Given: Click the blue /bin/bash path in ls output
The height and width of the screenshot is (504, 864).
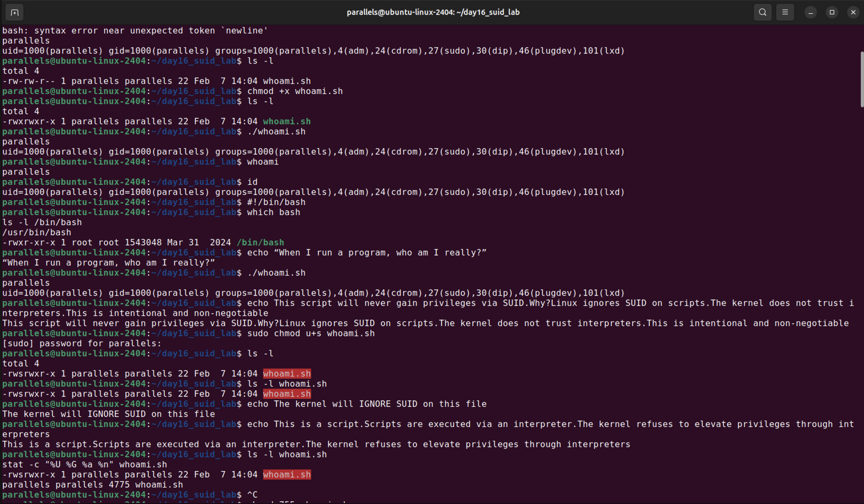Looking at the screenshot, I should pos(260,242).
